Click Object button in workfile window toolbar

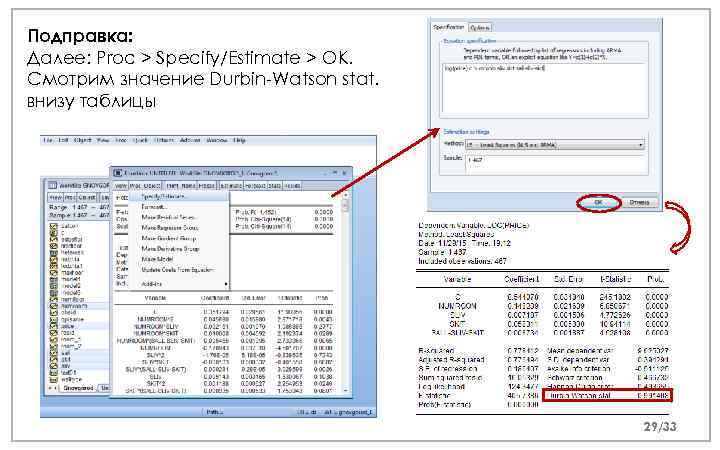86,197
